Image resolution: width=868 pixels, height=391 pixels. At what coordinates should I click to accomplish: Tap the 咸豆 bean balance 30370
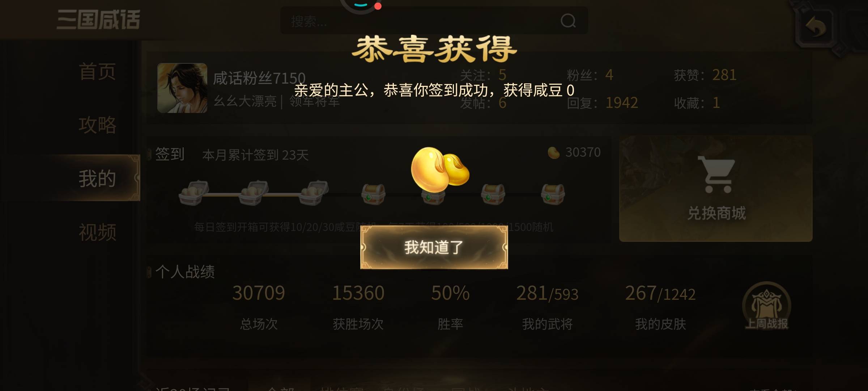pos(574,152)
